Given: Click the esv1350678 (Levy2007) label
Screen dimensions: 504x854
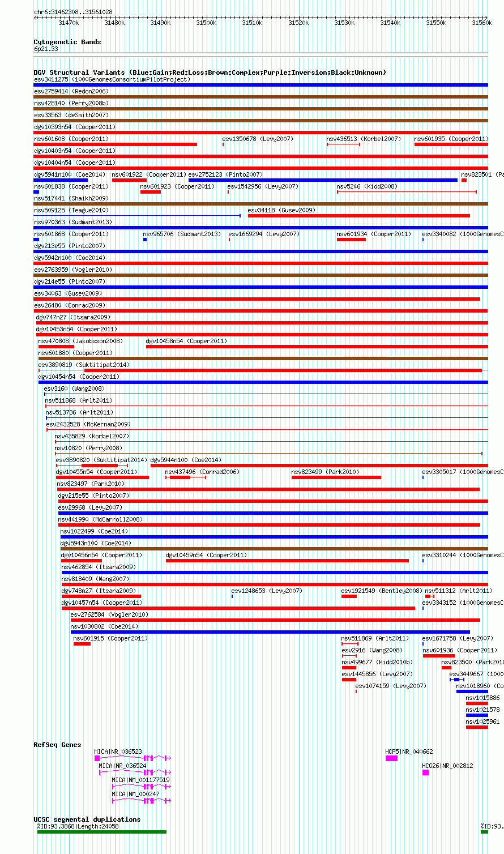Looking at the screenshot, I should click(258, 139).
